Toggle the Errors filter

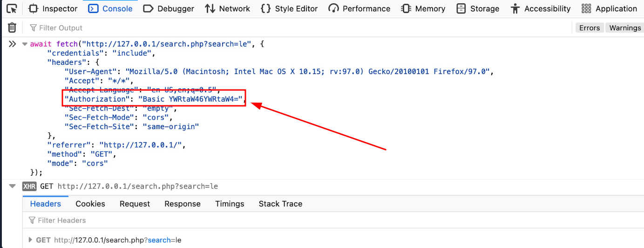[x=589, y=28]
